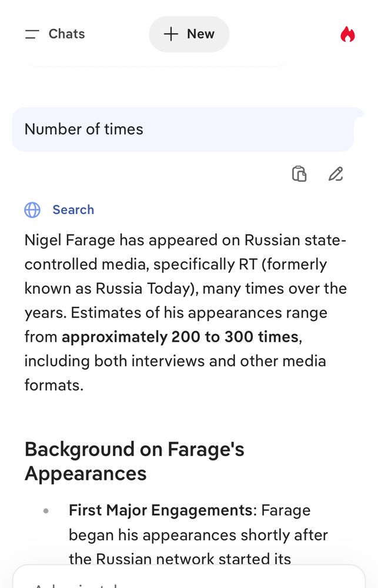Viewport: 378px width, 588px height.
Task: Click the "First Major Engagements" bullet title
Action: [160, 510]
